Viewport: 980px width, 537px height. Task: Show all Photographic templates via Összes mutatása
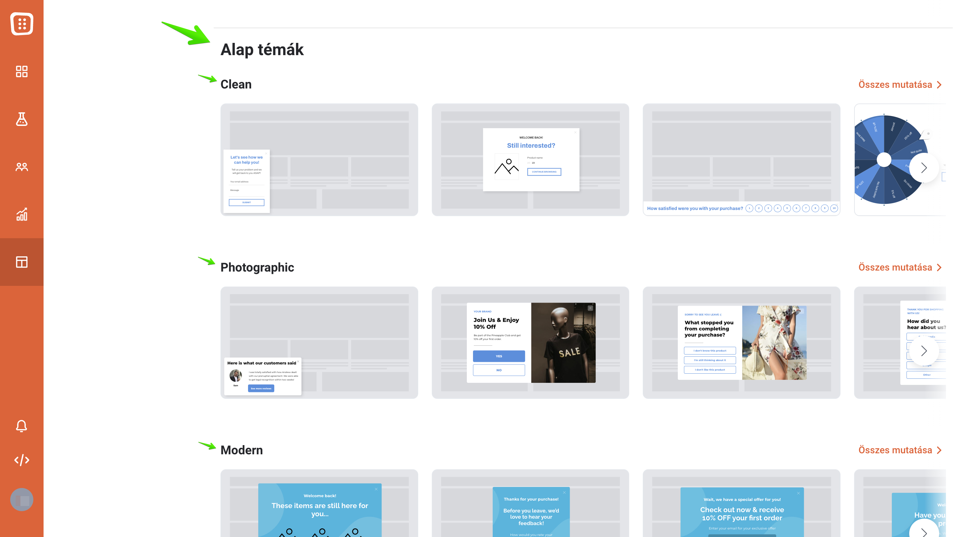(x=900, y=267)
